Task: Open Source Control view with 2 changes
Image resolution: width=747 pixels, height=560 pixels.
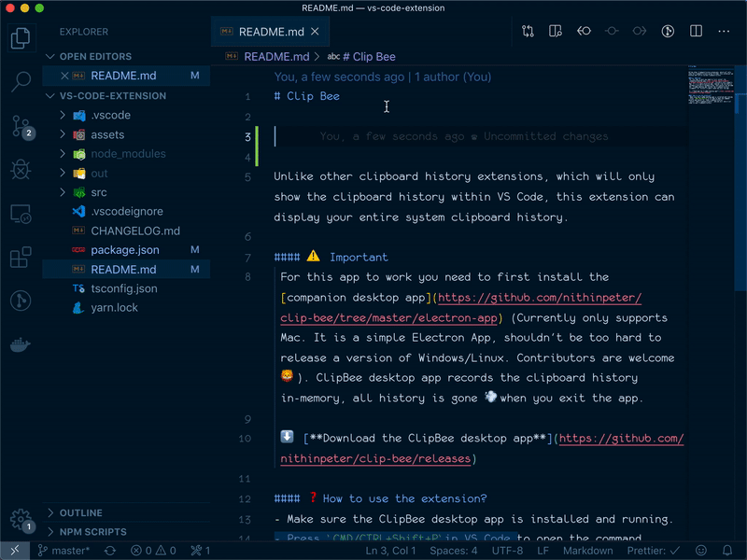Action: pyautogui.click(x=21, y=126)
